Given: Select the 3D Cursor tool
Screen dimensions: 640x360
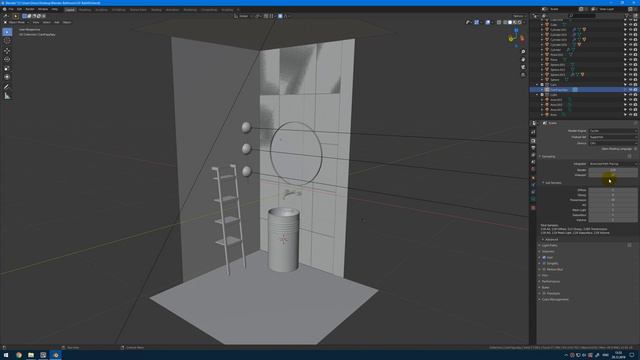Looking at the screenshot, I should [x=7, y=41].
